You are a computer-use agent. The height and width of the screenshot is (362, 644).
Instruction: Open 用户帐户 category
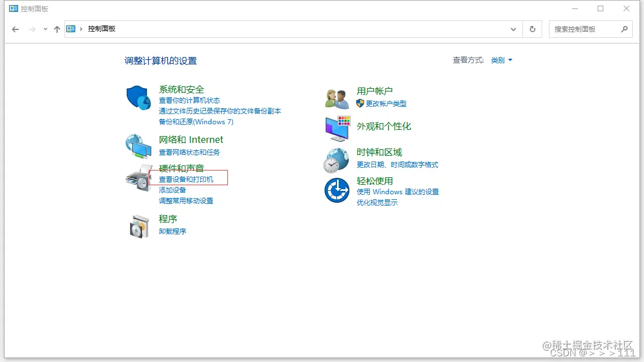coord(374,91)
